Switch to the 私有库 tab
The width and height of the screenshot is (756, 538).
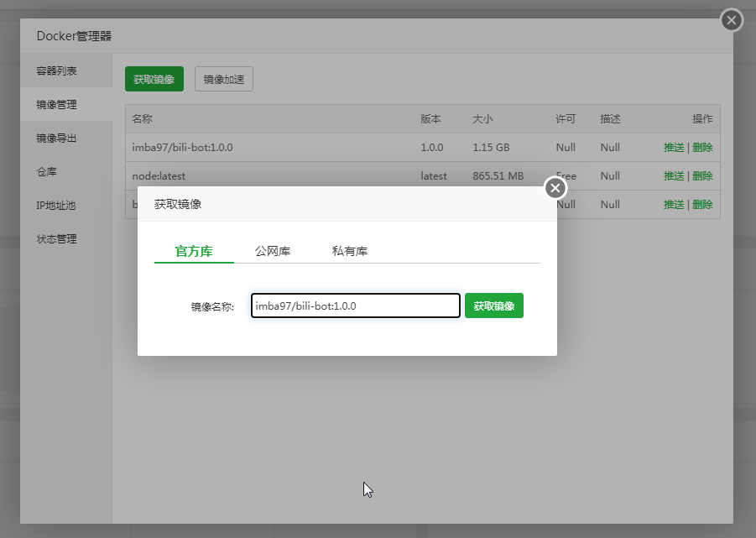(x=350, y=251)
